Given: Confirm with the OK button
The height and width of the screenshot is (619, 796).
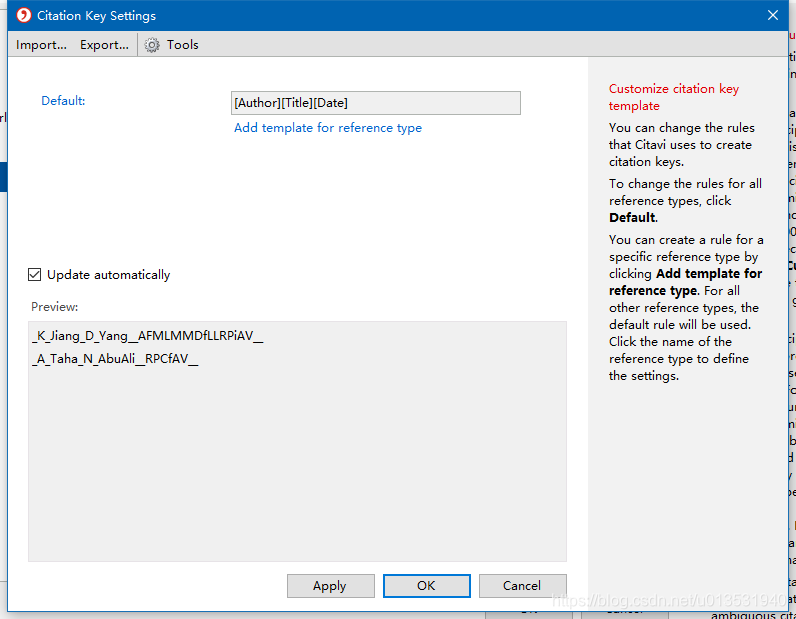Looking at the screenshot, I should (426, 586).
